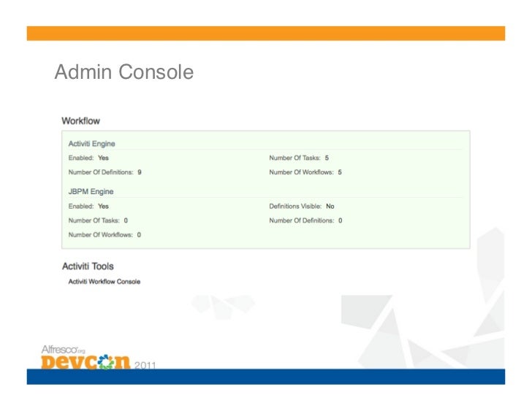This screenshot has height=411, width=532.
Task: Click the Alfresco DevCon logo
Action: 85,358
